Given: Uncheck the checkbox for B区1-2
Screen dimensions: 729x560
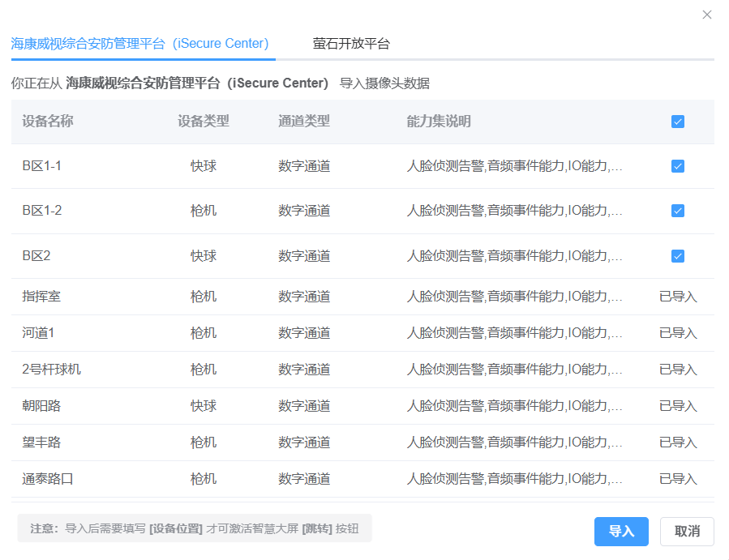Looking at the screenshot, I should pos(678,211).
